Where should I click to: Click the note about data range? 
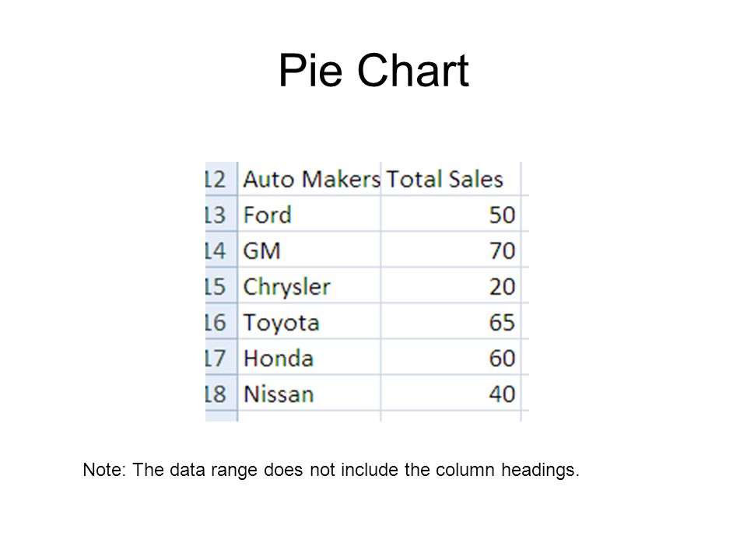331,470
